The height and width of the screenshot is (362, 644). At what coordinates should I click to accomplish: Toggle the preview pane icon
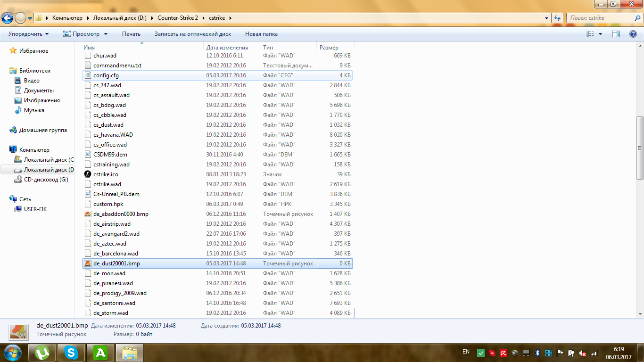[616, 34]
